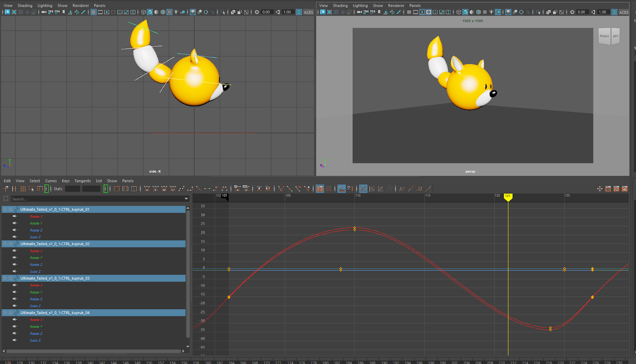This screenshot has width=636, height=364.
Task: Open the Keys menu in Graph Editor
Action: click(66, 181)
